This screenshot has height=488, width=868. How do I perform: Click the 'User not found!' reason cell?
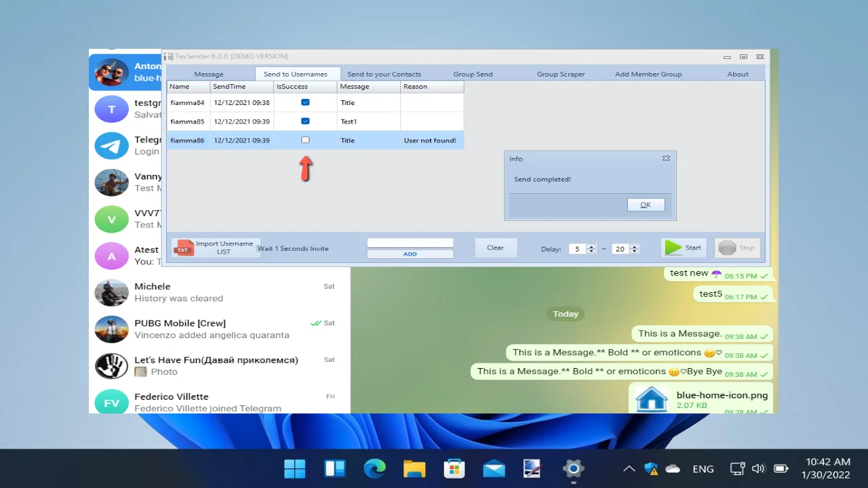click(432, 140)
